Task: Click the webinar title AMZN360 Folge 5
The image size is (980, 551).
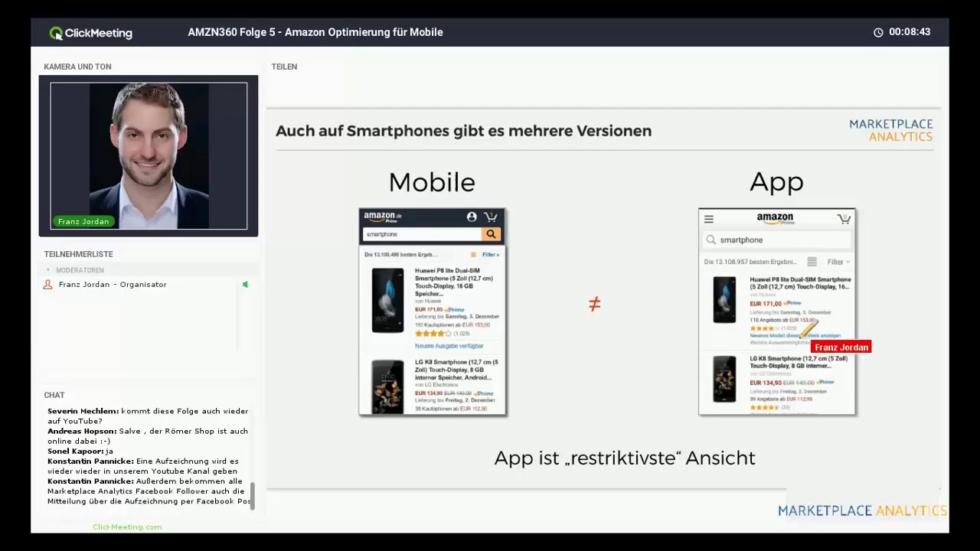Action: point(315,32)
